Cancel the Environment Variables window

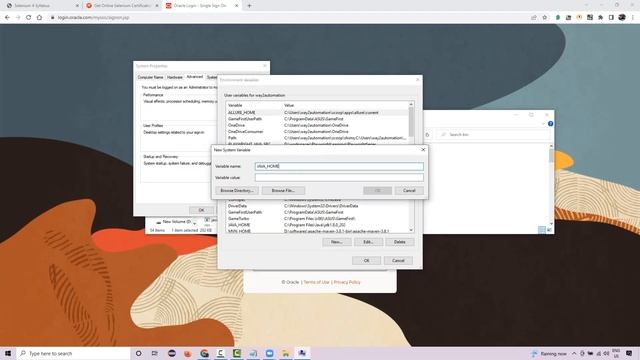click(398, 260)
